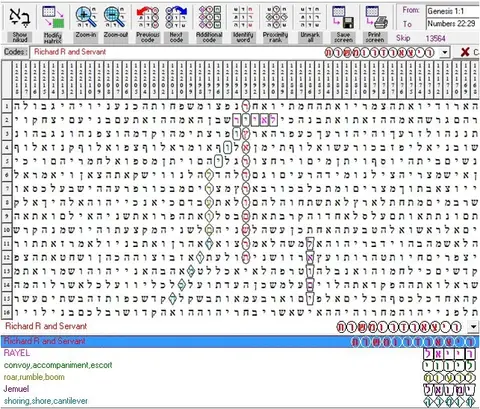The image size is (480, 409).
Task: Click the Unmark all icon
Action: (310, 17)
